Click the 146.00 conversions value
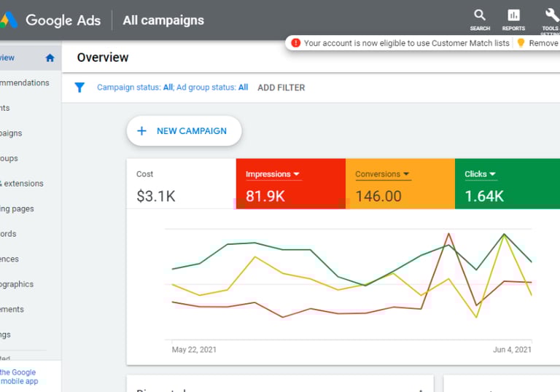The width and height of the screenshot is (560, 392). coord(378,196)
